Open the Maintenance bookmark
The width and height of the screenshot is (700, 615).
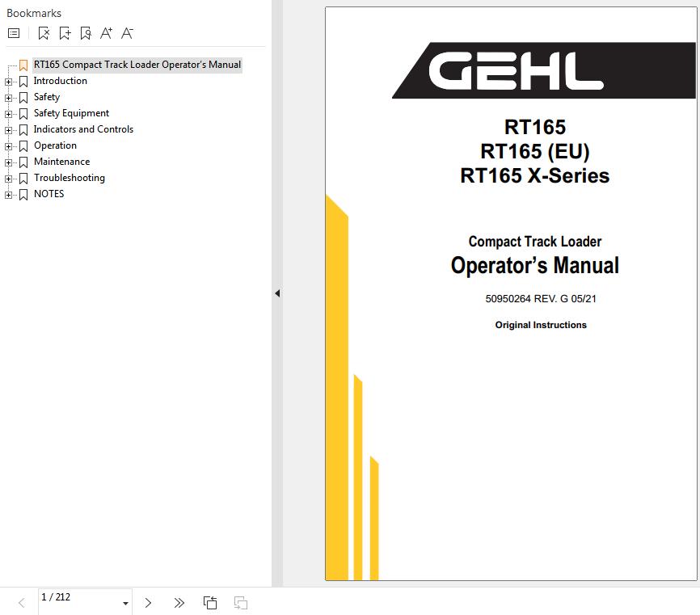(61, 162)
